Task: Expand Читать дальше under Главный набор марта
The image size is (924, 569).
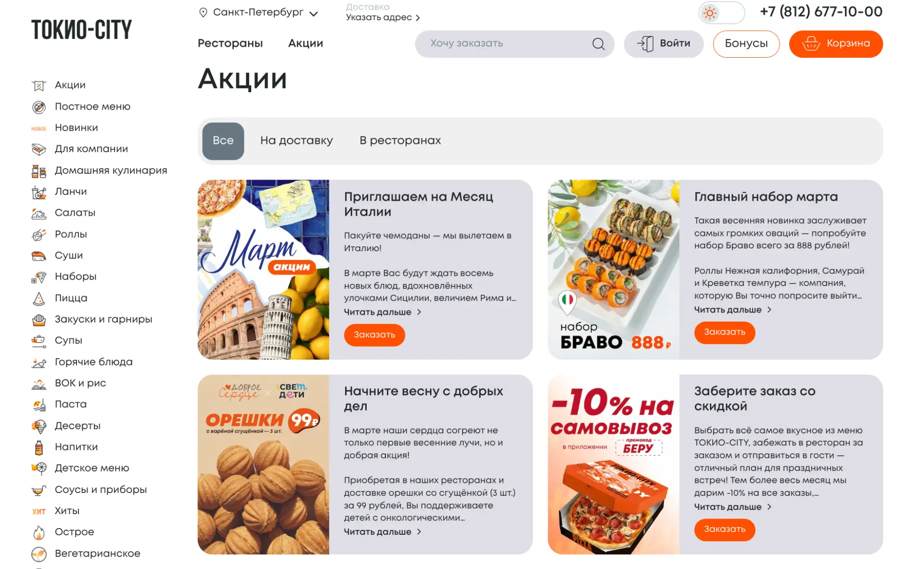Action: 732,310
